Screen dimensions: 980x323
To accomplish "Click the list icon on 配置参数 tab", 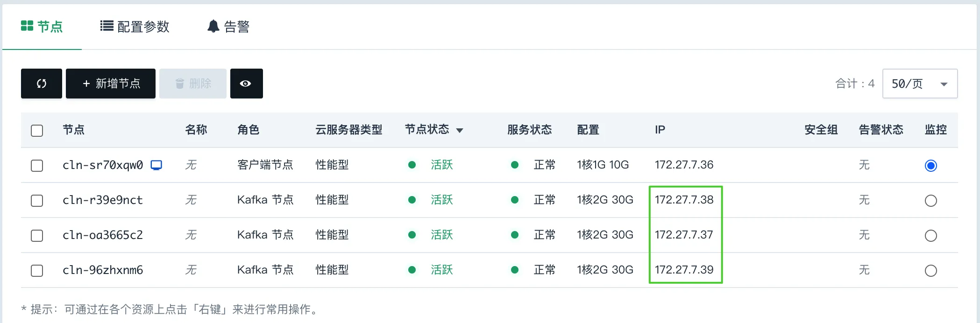I will [x=107, y=26].
